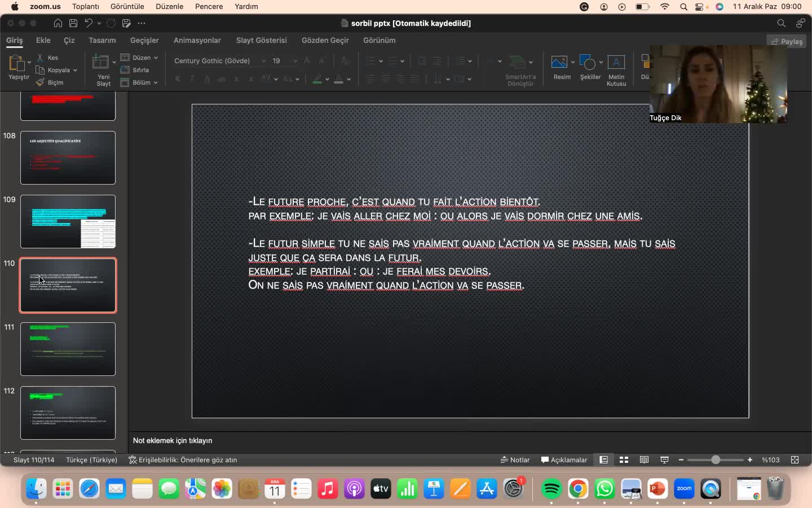Click the font color A swatch
The height and width of the screenshot is (508, 812).
[x=338, y=79]
